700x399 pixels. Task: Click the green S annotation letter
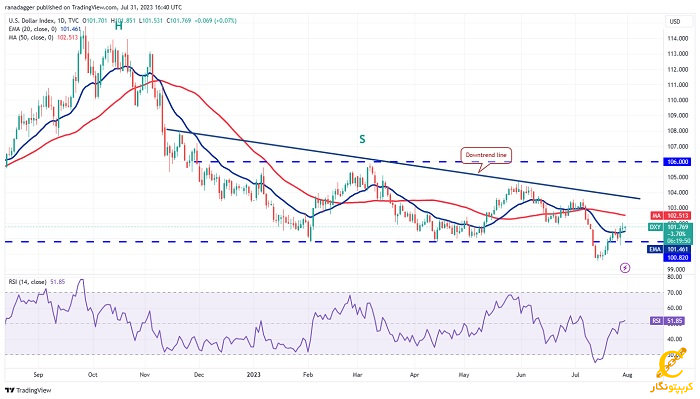tap(362, 139)
